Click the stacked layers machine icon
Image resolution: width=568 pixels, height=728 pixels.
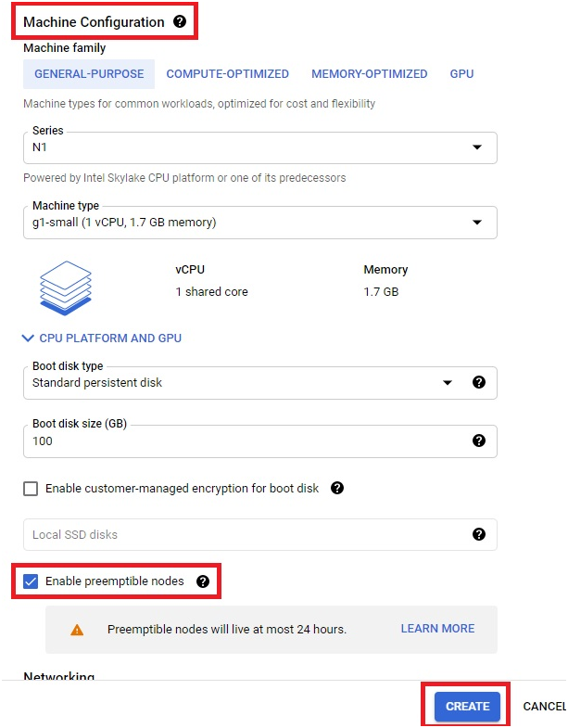[x=66, y=287]
